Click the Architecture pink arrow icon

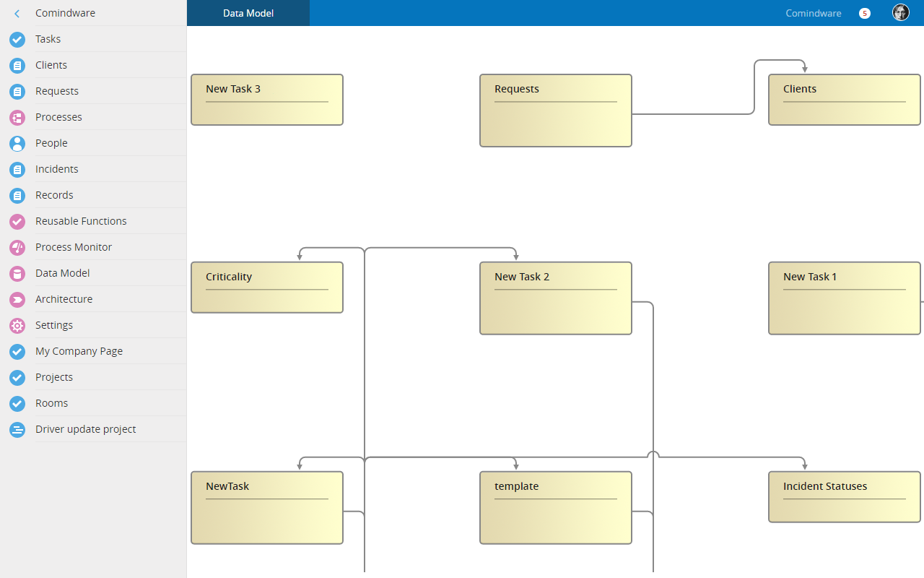pos(17,299)
